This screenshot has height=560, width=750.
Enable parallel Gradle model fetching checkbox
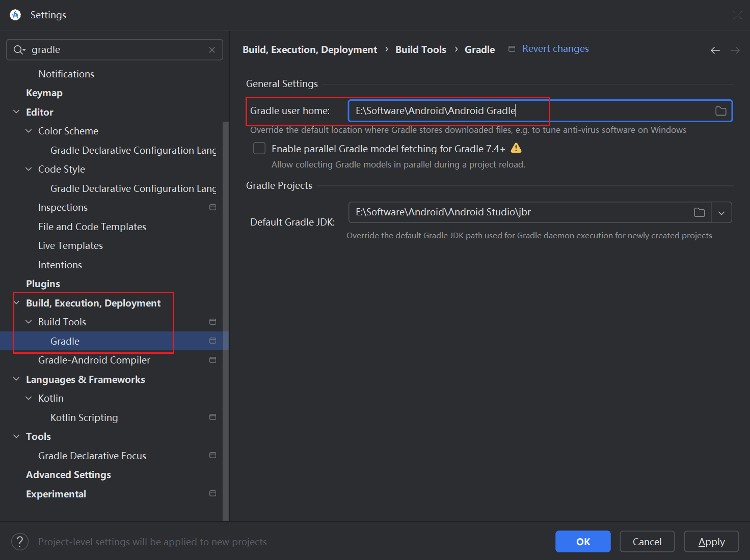[x=259, y=148]
